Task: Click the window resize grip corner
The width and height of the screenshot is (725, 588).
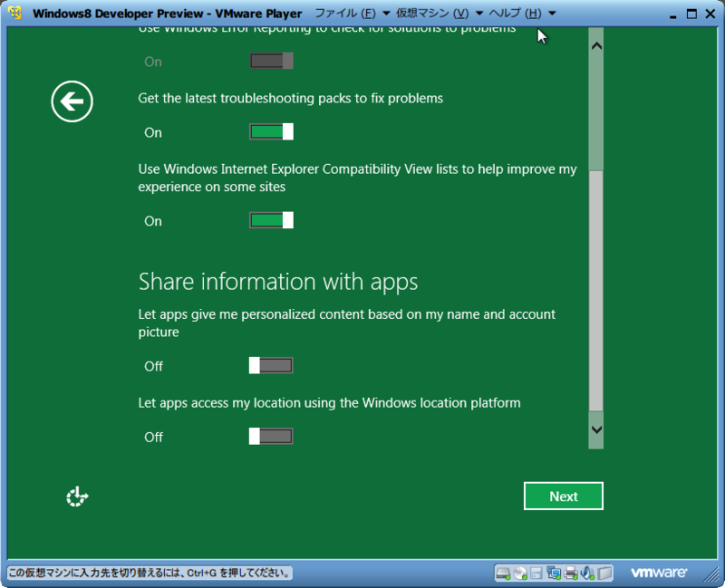Action: (x=710, y=574)
